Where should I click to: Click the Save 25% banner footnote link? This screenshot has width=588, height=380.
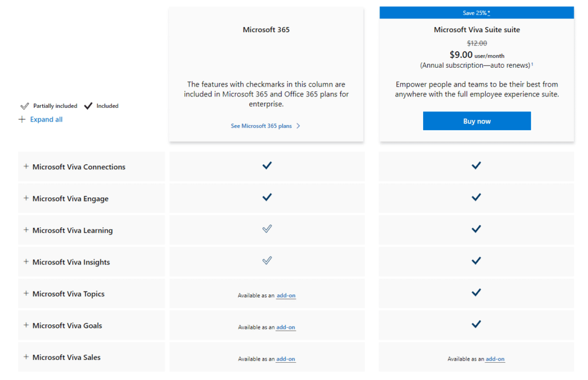489,13
